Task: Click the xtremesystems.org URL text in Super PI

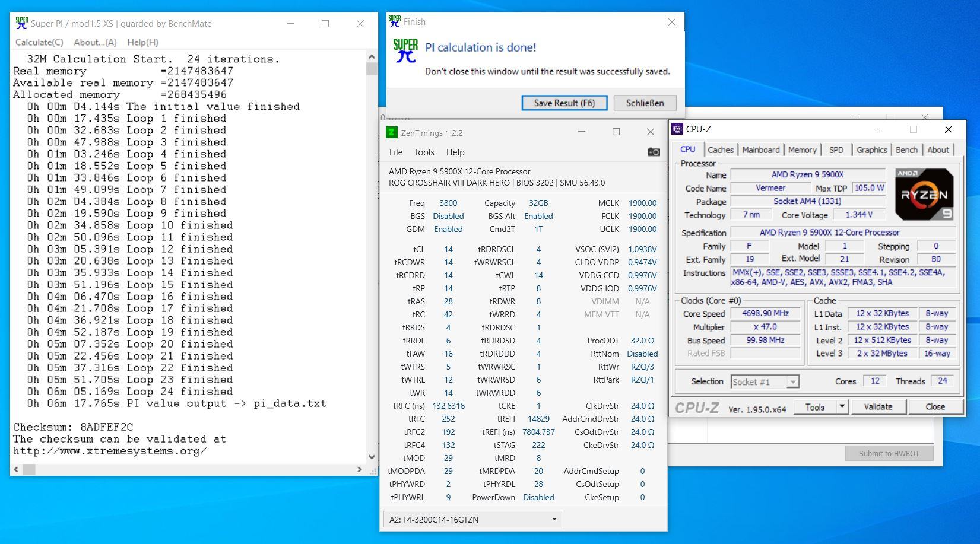Action: (x=110, y=451)
